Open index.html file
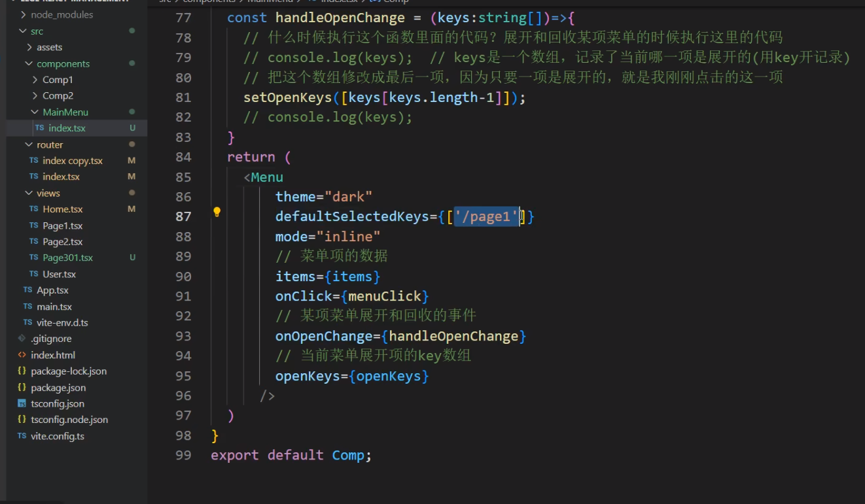865x504 pixels. [53, 355]
